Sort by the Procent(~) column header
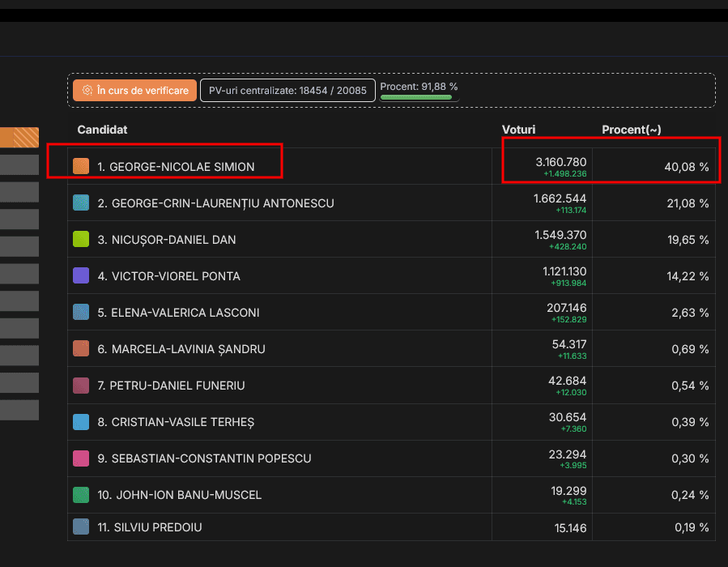The height and width of the screenshot is (567, 728). pos(632,130)
